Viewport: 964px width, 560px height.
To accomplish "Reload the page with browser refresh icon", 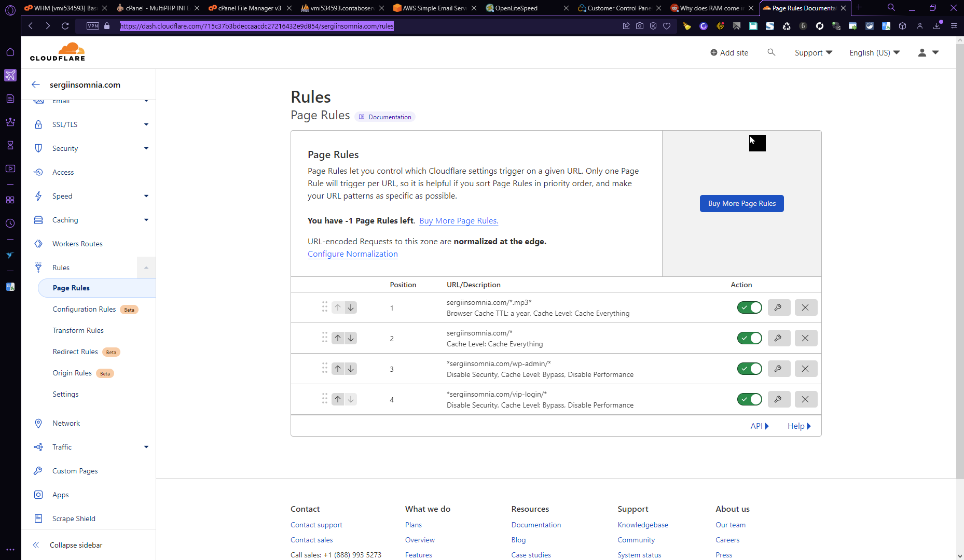I will [x=65, y=26].
